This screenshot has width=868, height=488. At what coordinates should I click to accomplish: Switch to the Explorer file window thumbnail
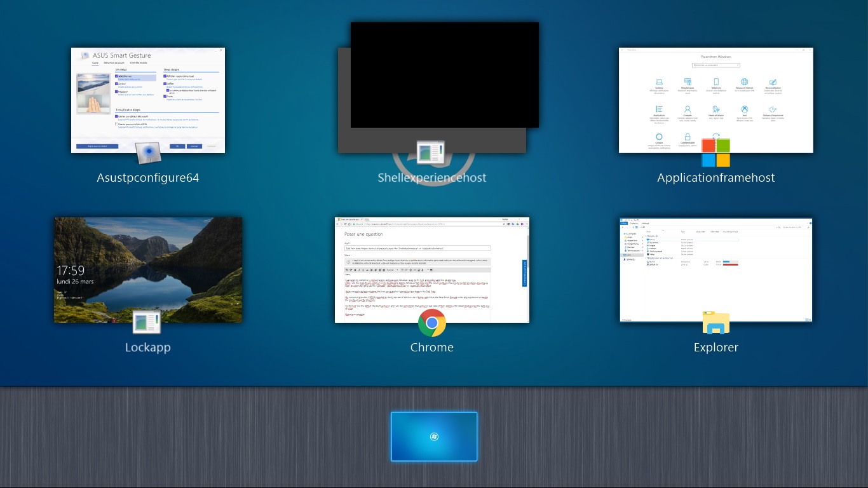[716, 269]
